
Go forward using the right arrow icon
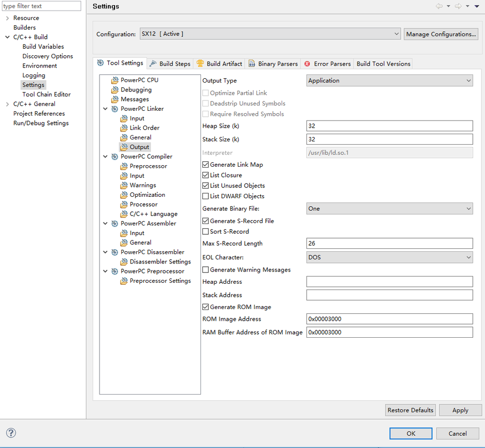(x=458, y=6)
